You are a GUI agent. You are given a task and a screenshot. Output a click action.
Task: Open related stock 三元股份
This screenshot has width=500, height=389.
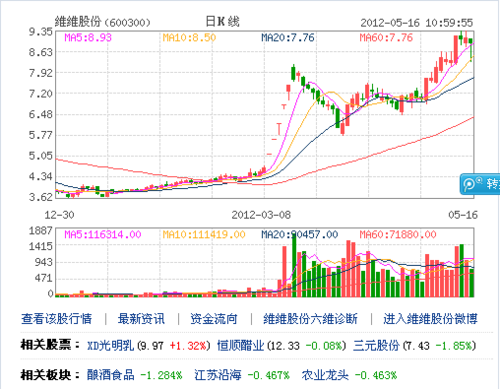tap(376, 345)
